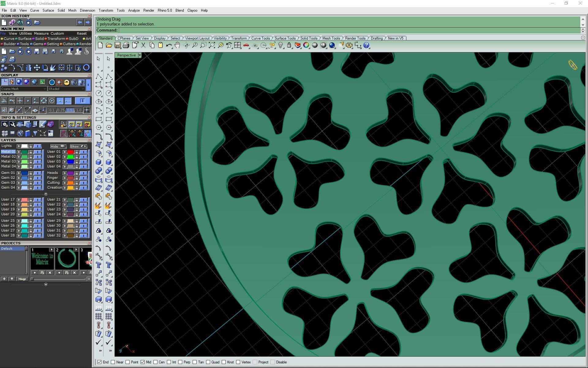Click the Mngr button in Projects
Image resolution: width=588 pixels, height=368 pixels.
tap(22, 279)
